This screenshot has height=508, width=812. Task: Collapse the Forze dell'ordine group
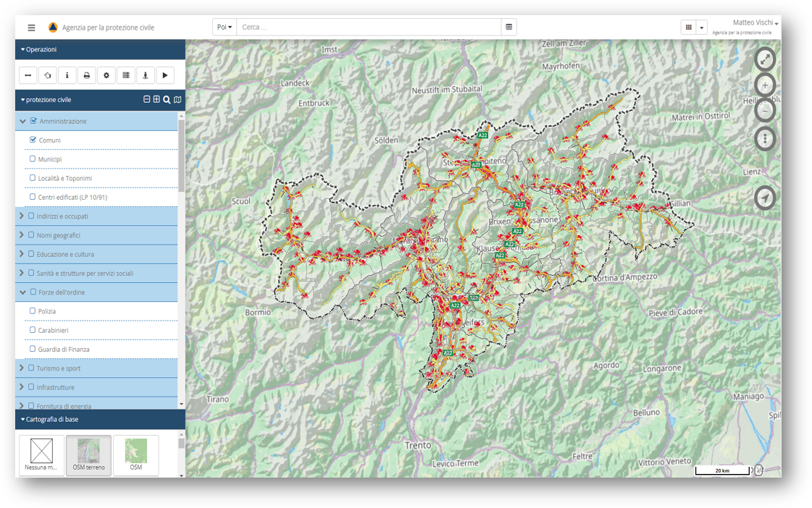[x=22, y=292]
